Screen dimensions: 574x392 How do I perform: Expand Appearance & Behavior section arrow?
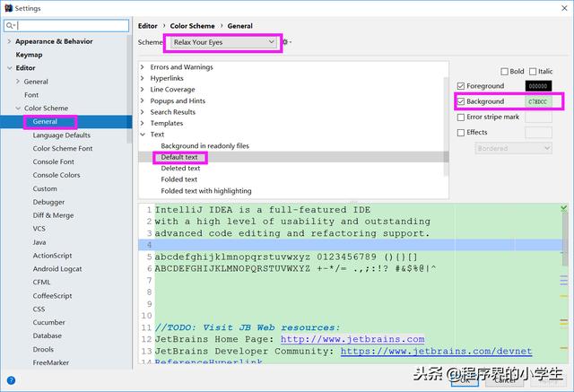[x=9, y=41]
